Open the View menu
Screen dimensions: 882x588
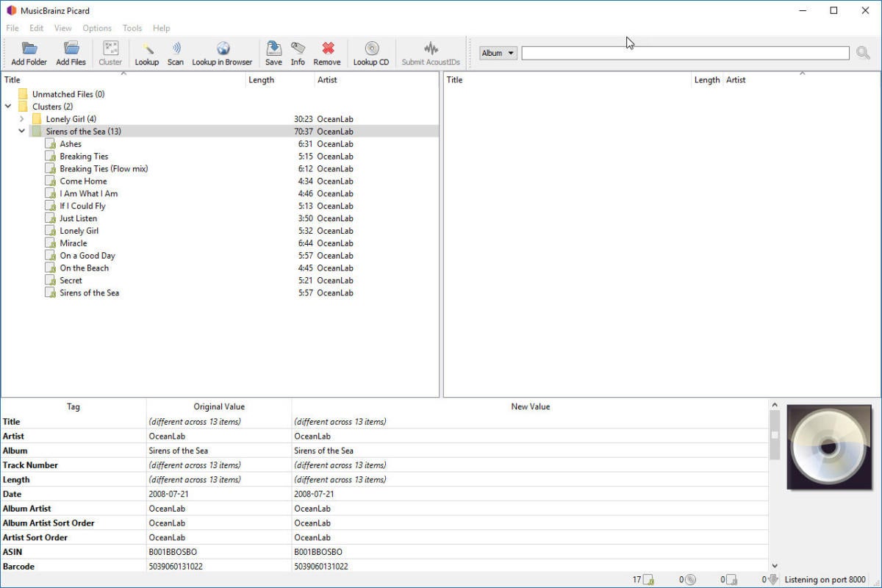[x=62, y=28]
